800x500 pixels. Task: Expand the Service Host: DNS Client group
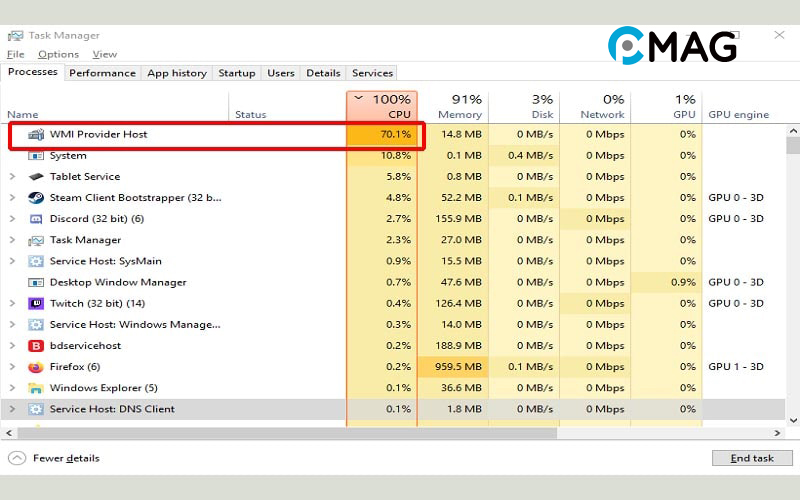coord(12,409)
